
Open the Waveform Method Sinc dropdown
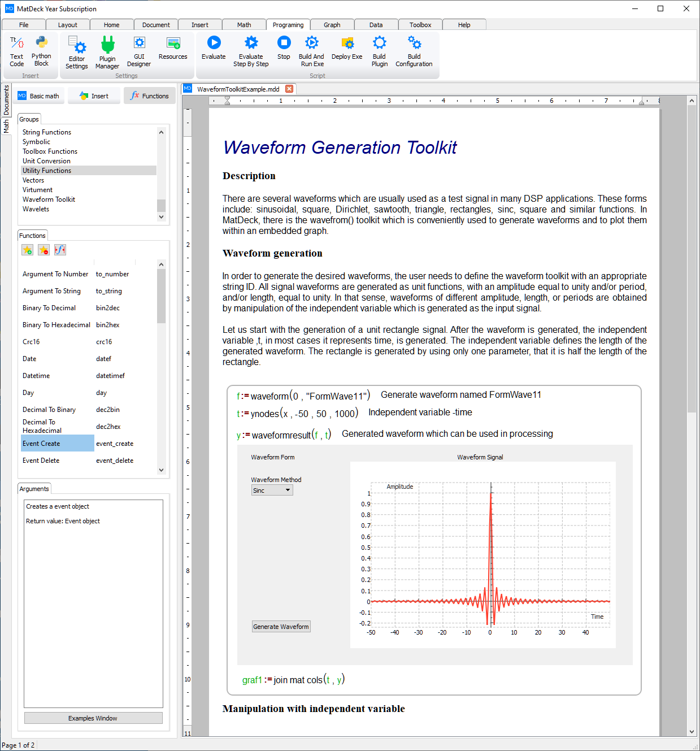point(272,490)
